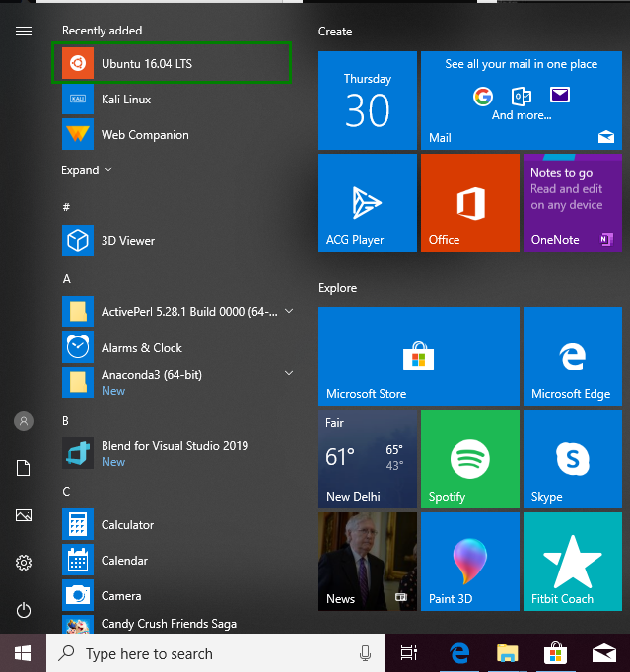
Task: Open the Spotify tile
Action: [x=470, y=459]
